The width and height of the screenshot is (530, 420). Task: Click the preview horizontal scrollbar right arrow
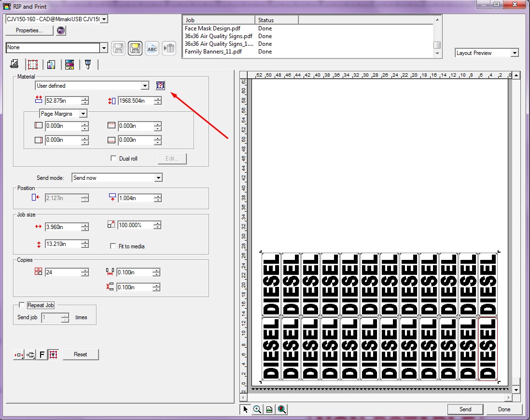pos(509,398)
